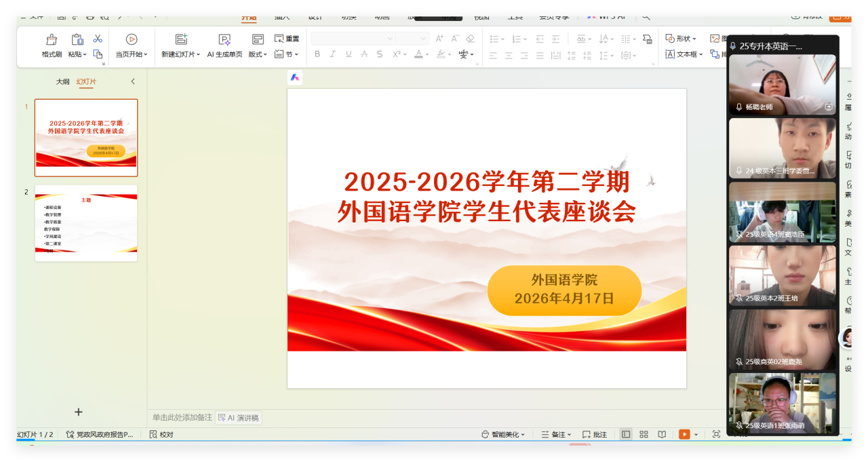The image size is (868, 462).
Task: Select the 幻灯片 slides panel tab
Action: tap(86, 81)
